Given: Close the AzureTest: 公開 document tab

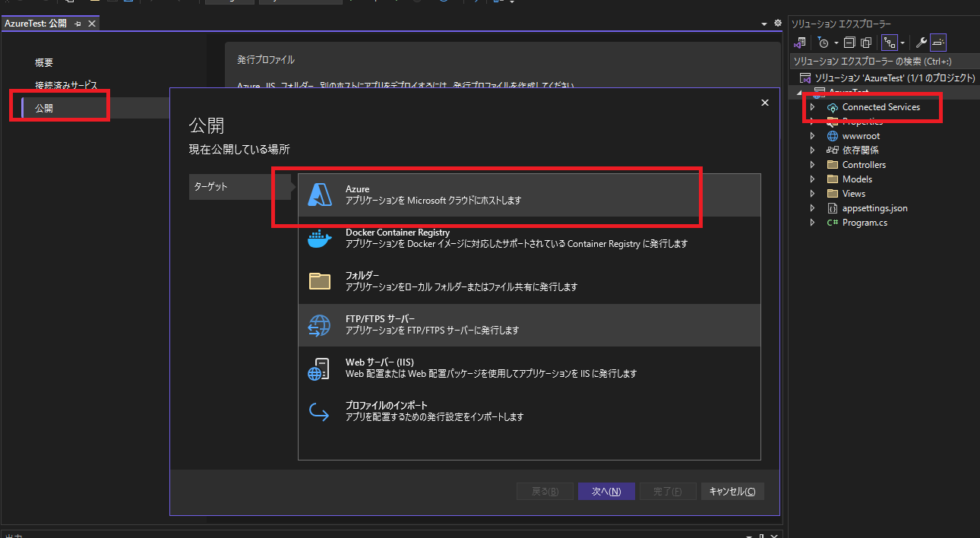Looking at the screenshot, I should 91,24.
